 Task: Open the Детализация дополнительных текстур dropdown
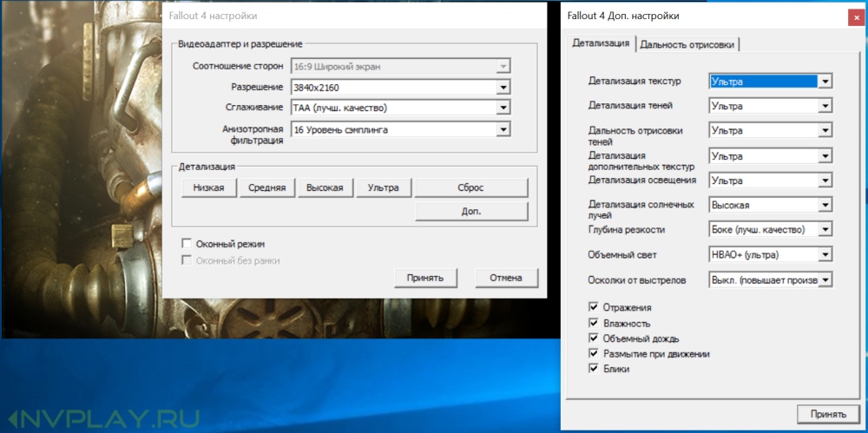771,156
